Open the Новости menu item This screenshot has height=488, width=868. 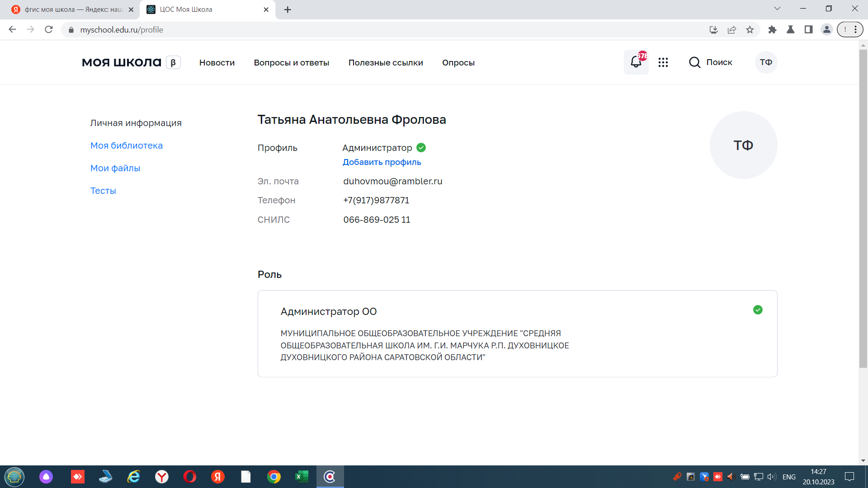click(217, 63)
